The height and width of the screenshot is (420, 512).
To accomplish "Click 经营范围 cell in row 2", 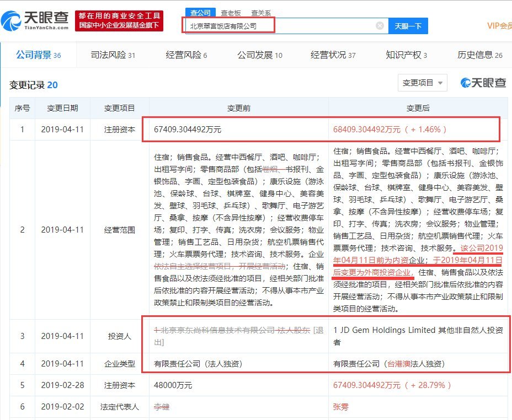I will pos(120,230).
